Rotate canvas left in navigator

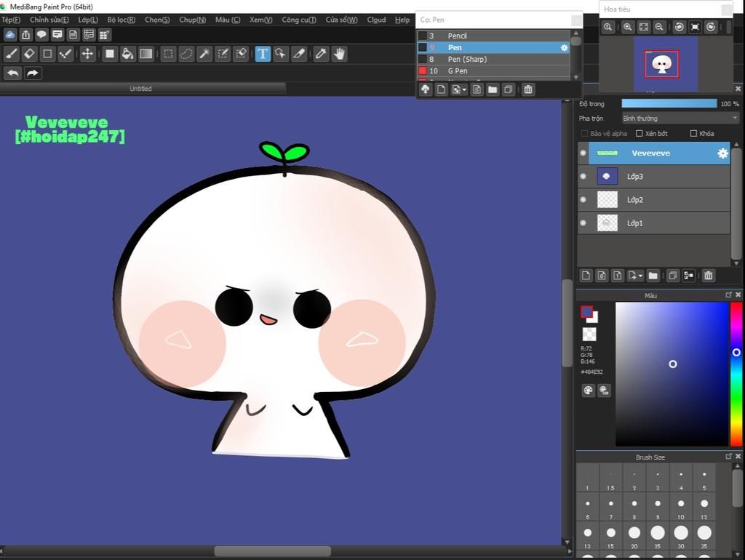(680, 27)
